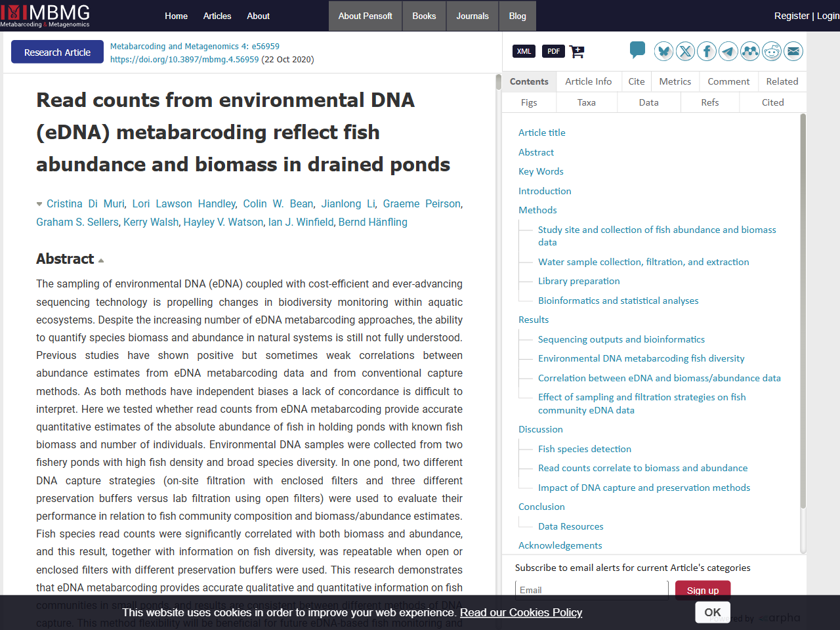This screenshot has height=630, width=840.
Task: Open Data Resources subsection
Action: pyautogui.click(x=571, y=526)
